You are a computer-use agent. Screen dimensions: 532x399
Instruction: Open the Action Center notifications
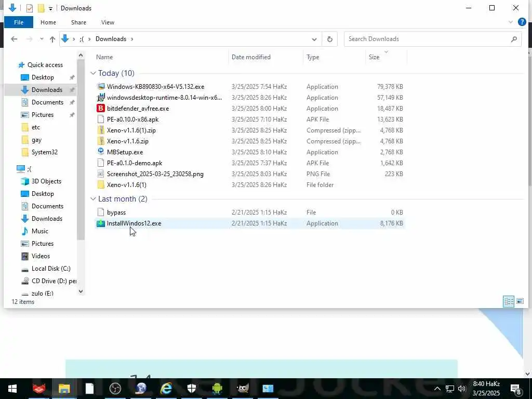point(516,389)
